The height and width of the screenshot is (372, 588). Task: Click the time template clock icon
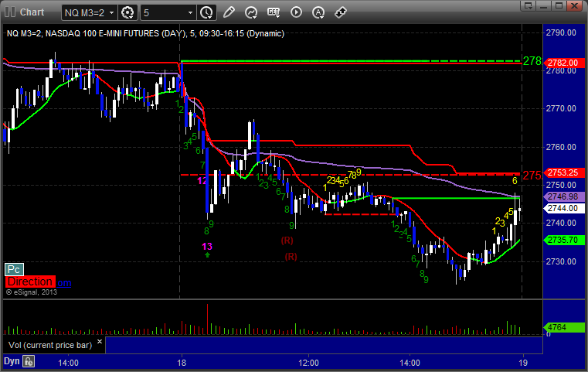pos(206,12)
